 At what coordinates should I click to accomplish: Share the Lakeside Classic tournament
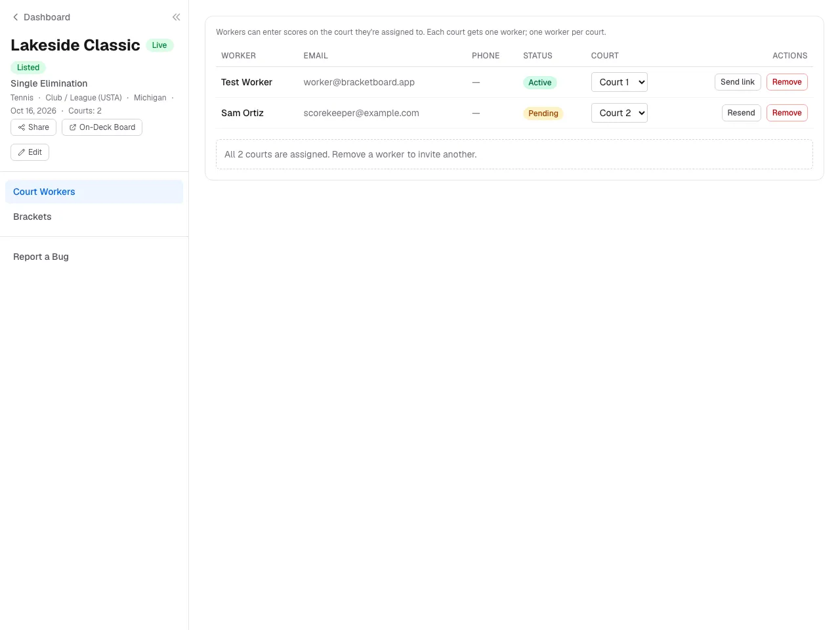pyautogui.click(x=33, y=127)
